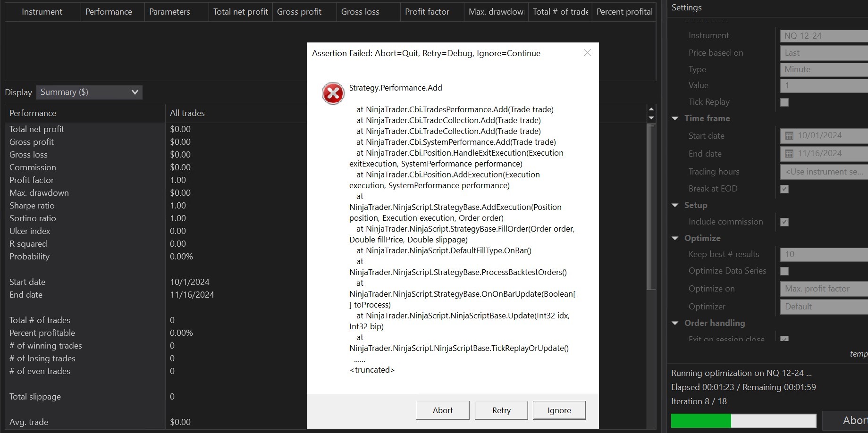The image size is (868, 433).
Task: Select the R squared row label
Action: tap(28, 244)
